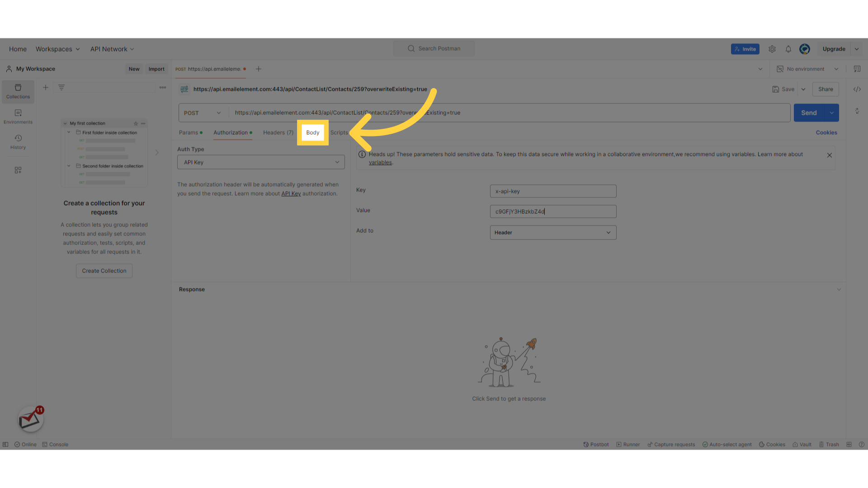Open the No environment selector
Image resolution: width=868 pixels, height=488 pixels.
click(x=807, y=69)
